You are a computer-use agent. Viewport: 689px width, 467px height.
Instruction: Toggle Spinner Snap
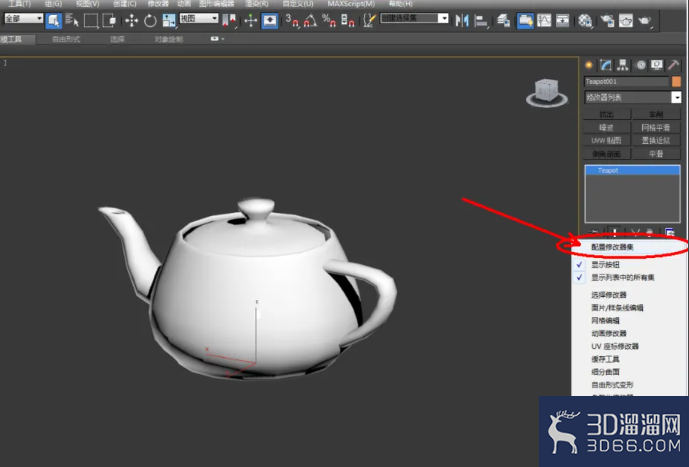pyautogui.click(x=348, y=20)
